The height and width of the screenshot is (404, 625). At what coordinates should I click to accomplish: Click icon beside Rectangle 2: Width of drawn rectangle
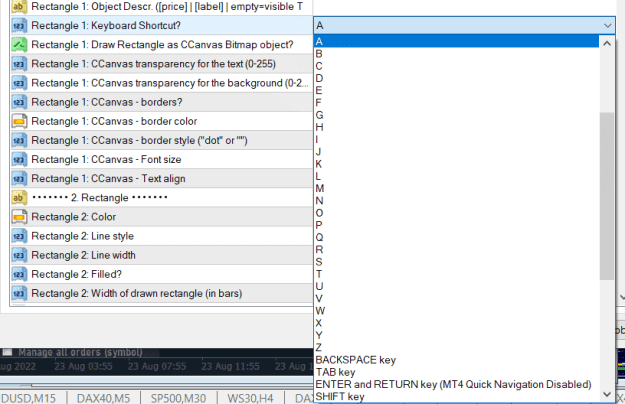(x=19, y=293)
